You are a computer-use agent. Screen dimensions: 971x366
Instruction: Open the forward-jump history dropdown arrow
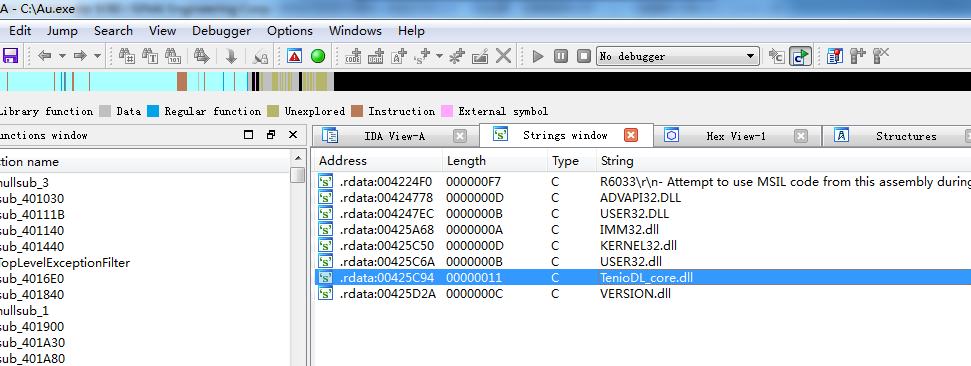click(x=97, y=56)
